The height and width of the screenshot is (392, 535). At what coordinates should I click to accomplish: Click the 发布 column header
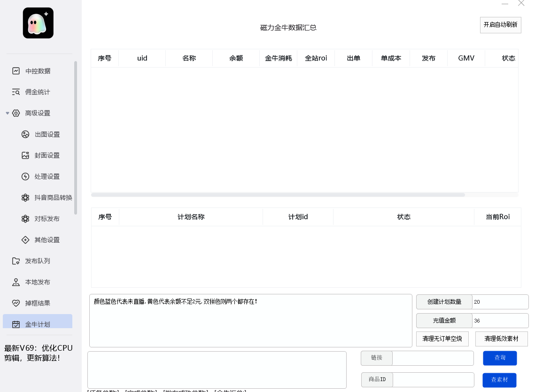pos(428,58)
